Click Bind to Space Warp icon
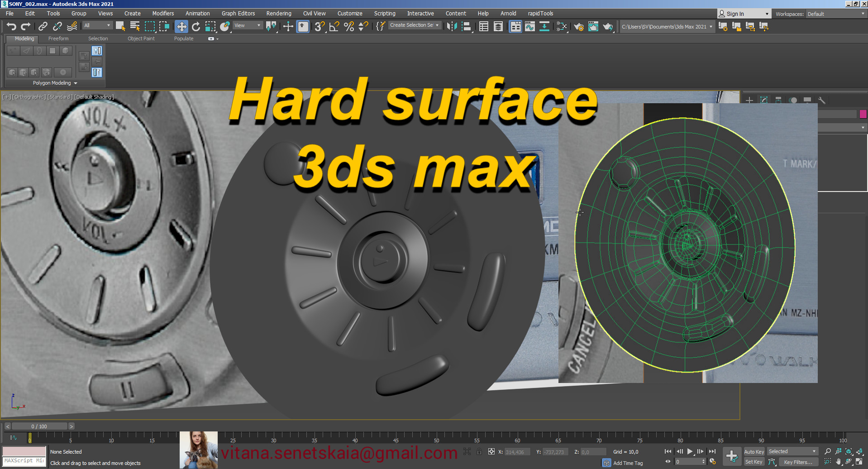 [x=72, y=26]
